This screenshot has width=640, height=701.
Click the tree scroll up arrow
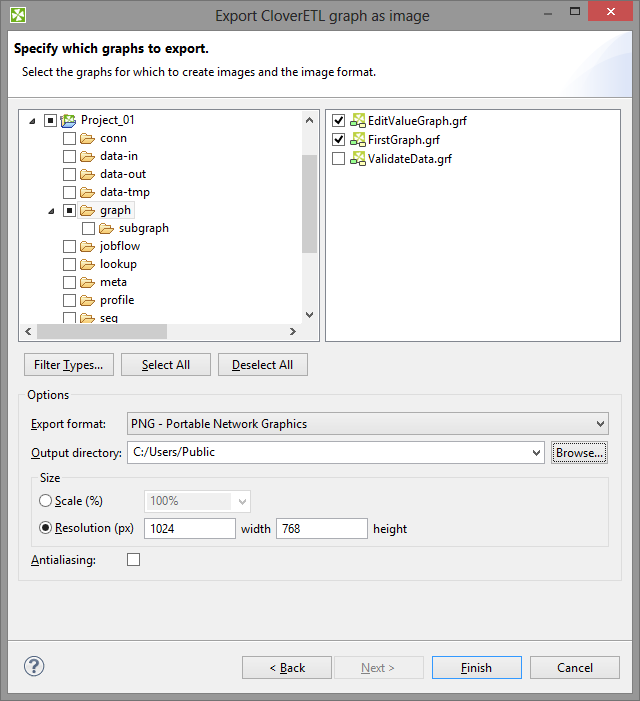coord(309,120)
